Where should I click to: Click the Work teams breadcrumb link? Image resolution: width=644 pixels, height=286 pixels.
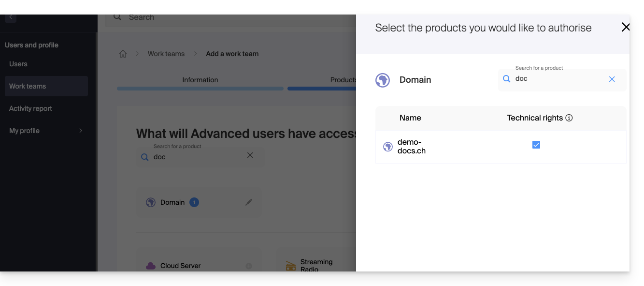tap(166, 54)
